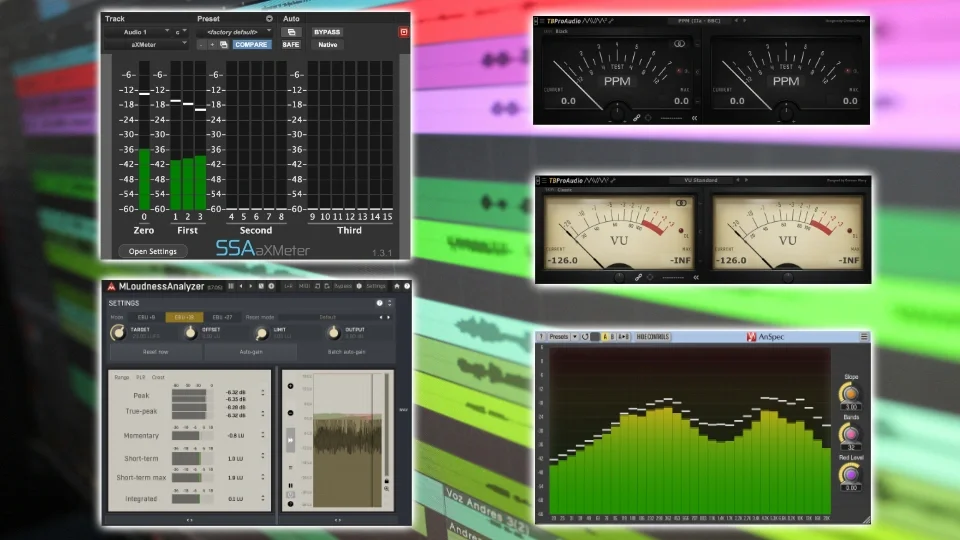Adjust the OFFSET knob

pyautogui.click(x=190, y=333)
